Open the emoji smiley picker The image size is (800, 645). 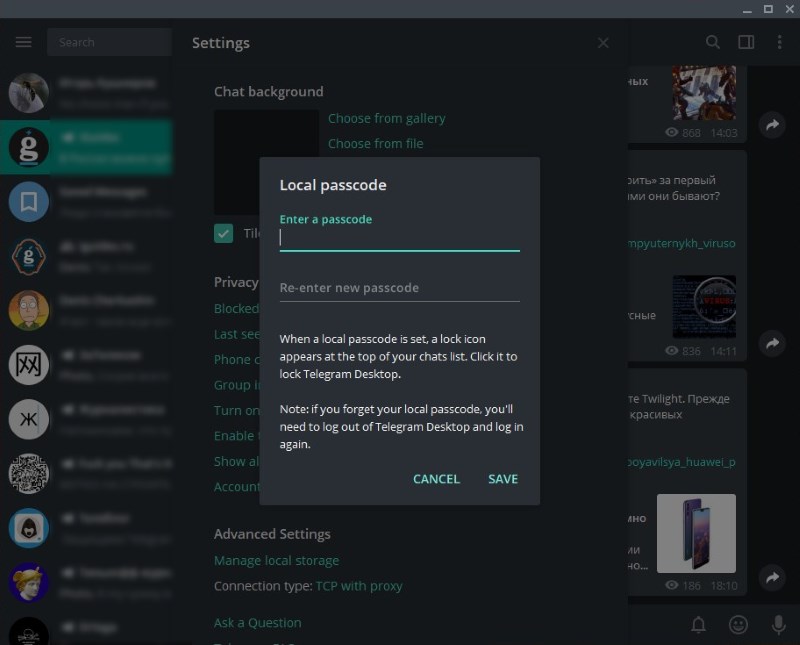[738, 624]
